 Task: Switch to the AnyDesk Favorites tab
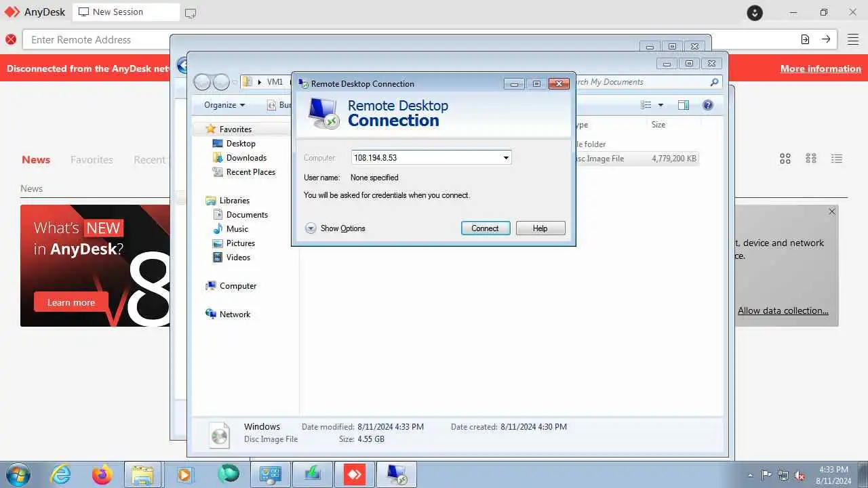92,160
